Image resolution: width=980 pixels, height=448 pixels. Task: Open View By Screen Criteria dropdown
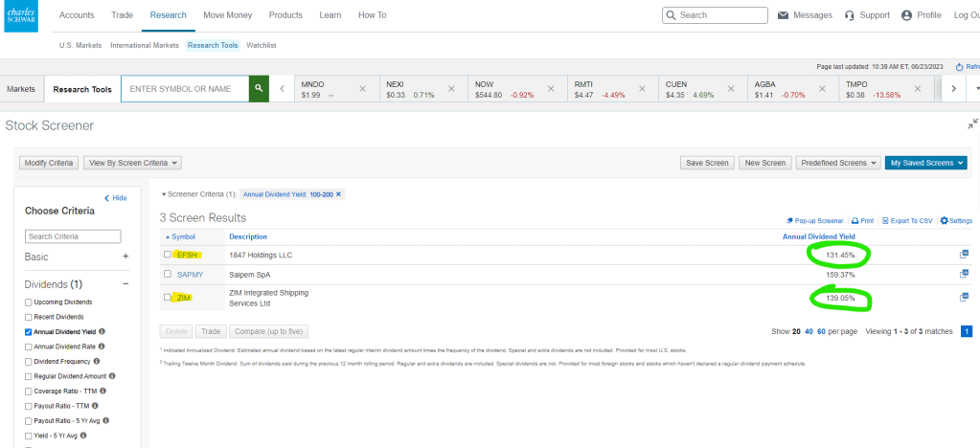coord(132,163)
